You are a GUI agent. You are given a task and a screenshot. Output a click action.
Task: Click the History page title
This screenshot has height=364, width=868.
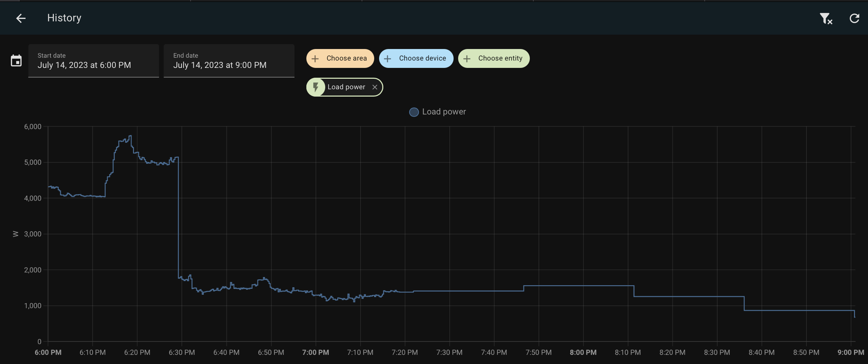pos(64,18)
